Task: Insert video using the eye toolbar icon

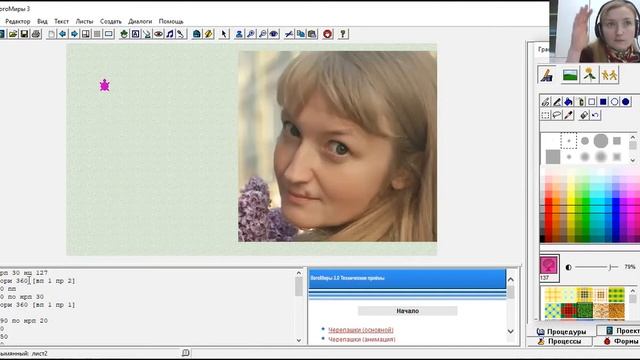Action: tap(158, 34)
